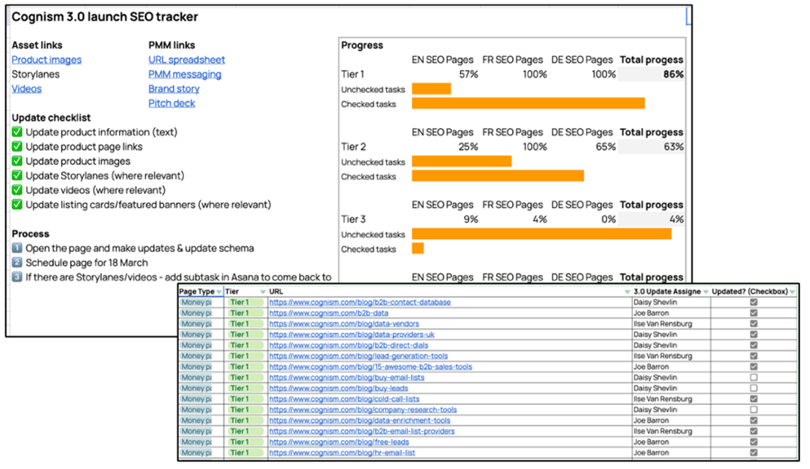
Task: Toggle Updated checkbox for b2b-data row
Action: coord(754,313)
